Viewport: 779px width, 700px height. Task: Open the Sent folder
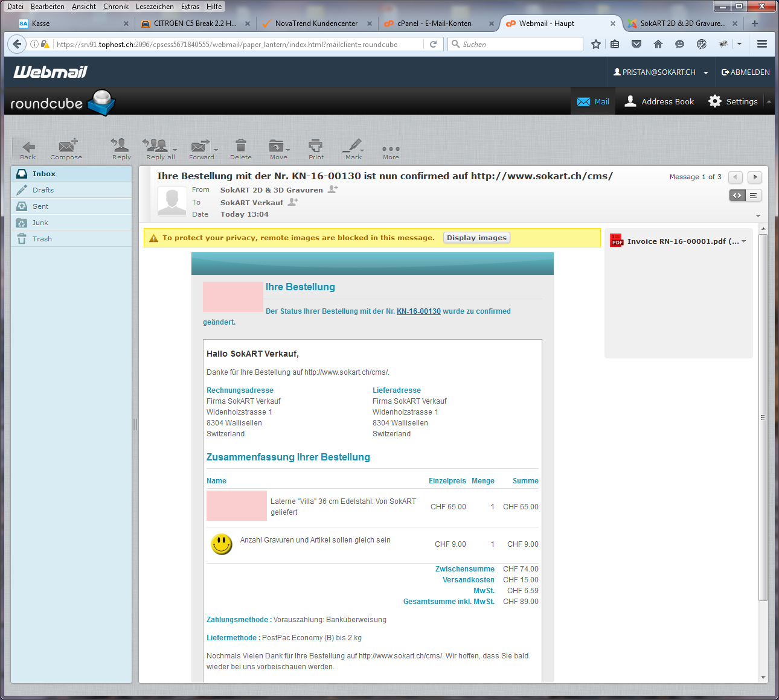(71, 206)
